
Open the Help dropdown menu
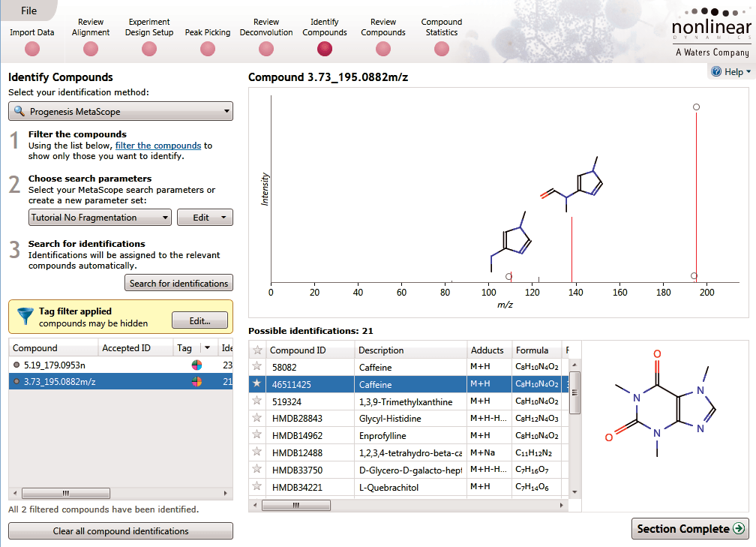[x=731, y=72]
